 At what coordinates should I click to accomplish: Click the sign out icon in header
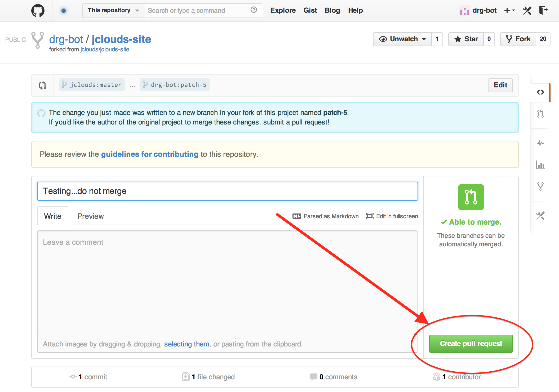543,11
